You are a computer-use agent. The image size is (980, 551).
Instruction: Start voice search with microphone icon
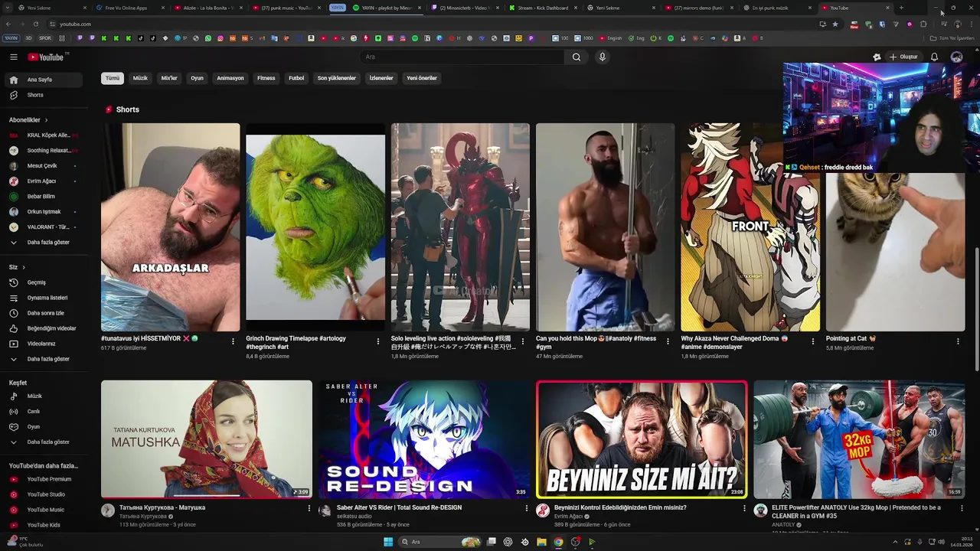[603, 57]
